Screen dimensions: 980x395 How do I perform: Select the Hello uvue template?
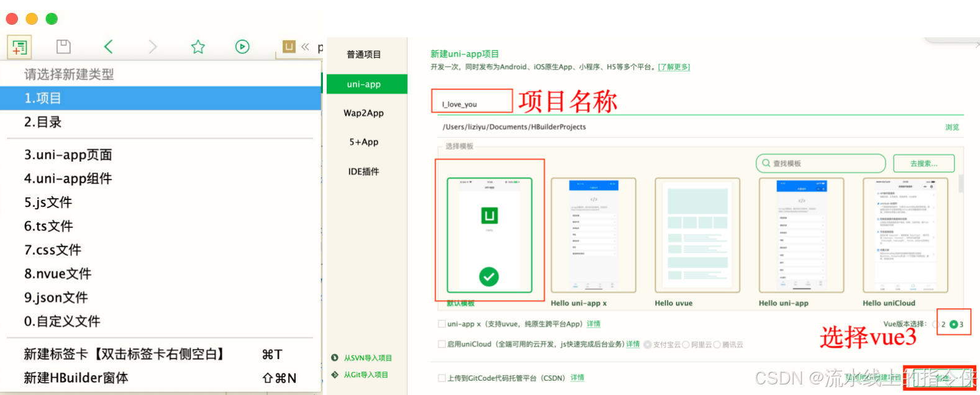tap(697, 235)
